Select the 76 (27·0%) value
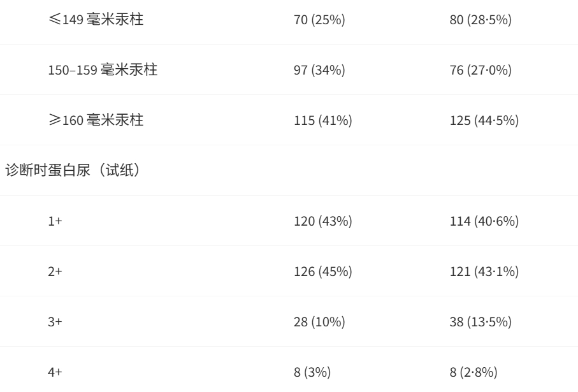This screenshot has height=392, width=578. 480,70
